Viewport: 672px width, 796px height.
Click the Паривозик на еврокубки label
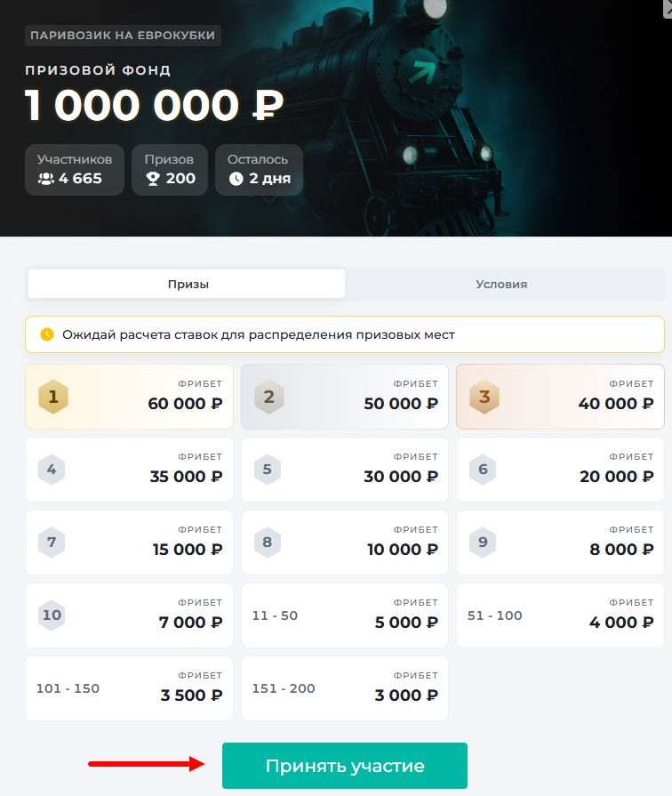click(x=123, y=36)
